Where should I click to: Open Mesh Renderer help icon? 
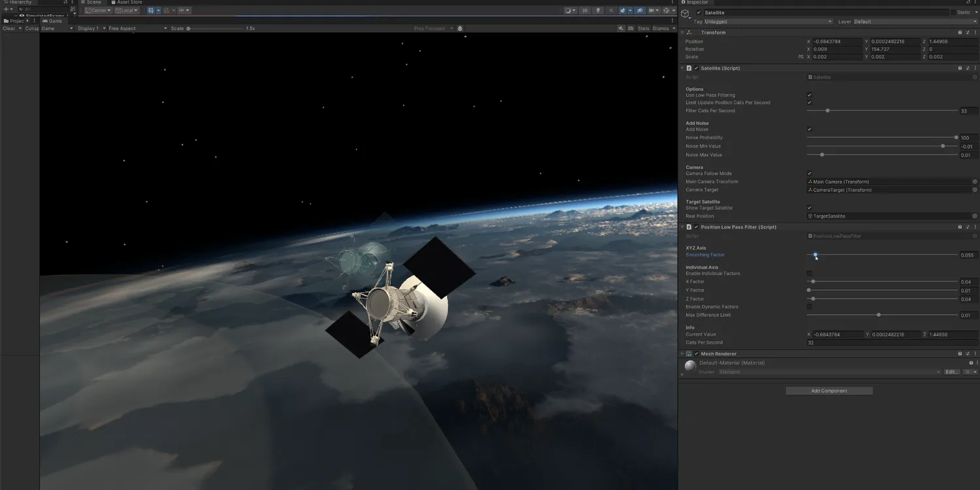[960, 353]
